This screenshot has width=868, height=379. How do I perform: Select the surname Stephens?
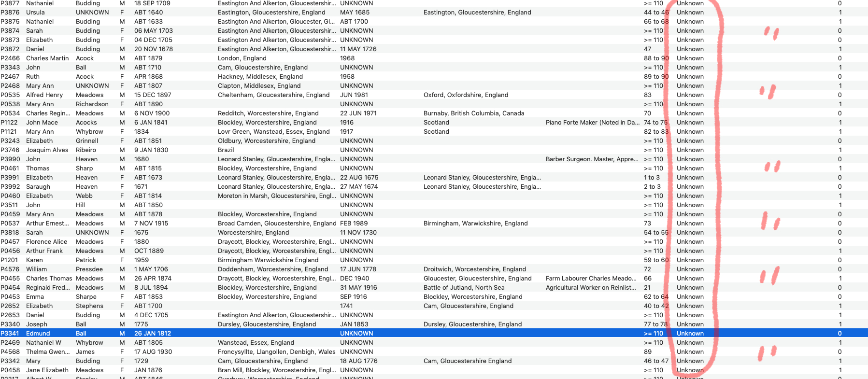pyautogui.click(x=89, y=306)
